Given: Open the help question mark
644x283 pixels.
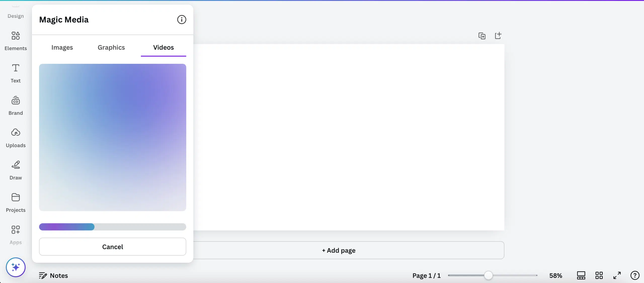Looking at the screenshot, I should tap(635, 275).
